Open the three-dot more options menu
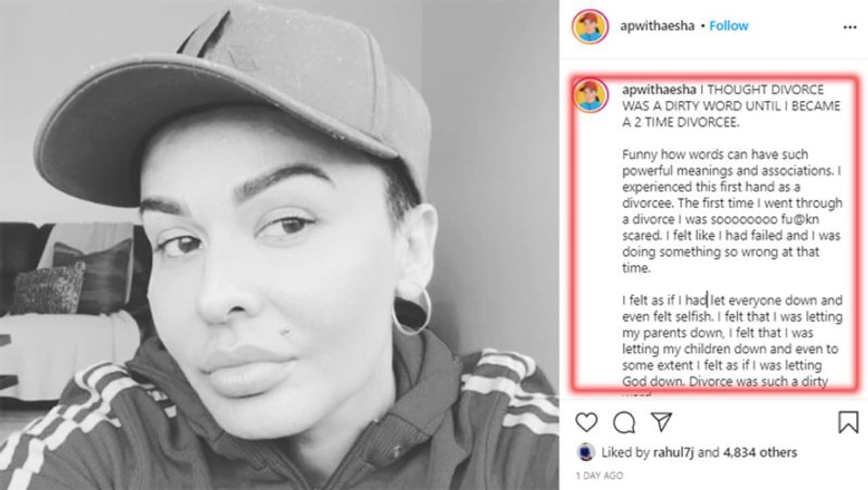The height and width of the screenshot is (490, 868). coord(850,27)
